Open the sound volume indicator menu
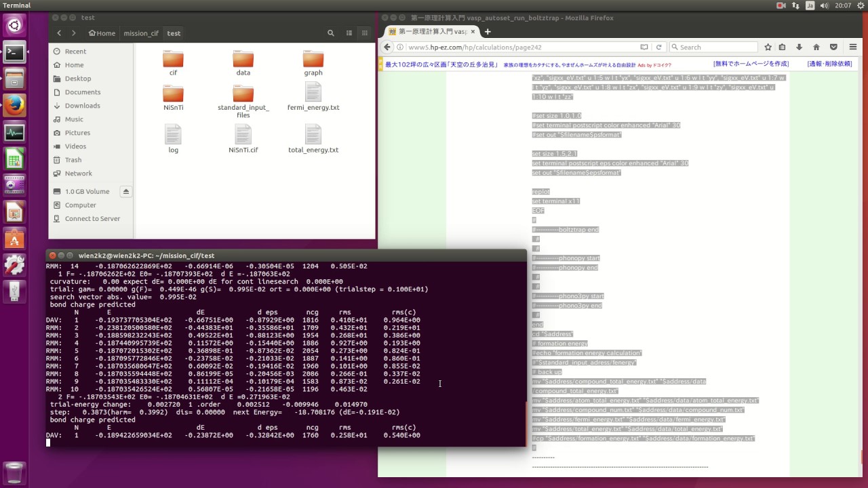868x488 pixels. 825,5
